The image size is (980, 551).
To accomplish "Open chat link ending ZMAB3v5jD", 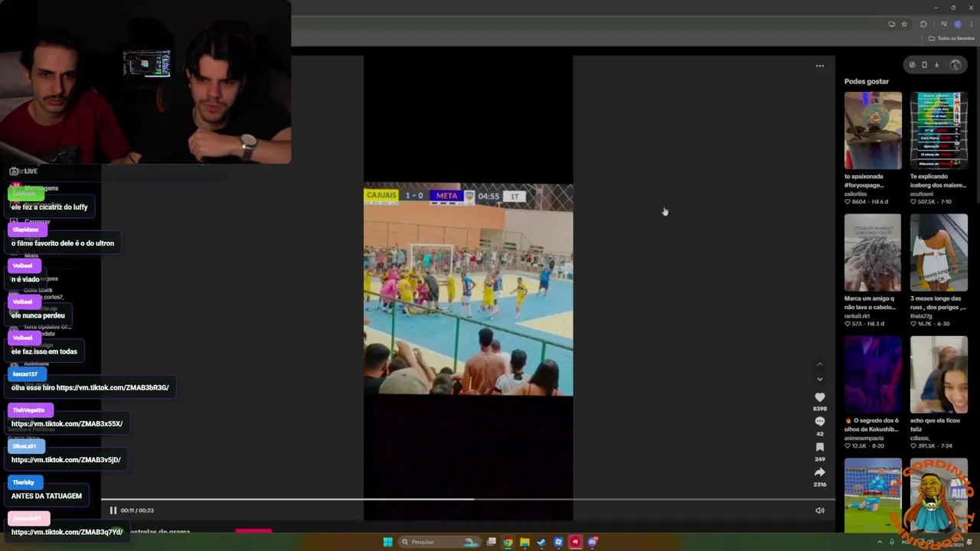I will (x=66, y=460).
